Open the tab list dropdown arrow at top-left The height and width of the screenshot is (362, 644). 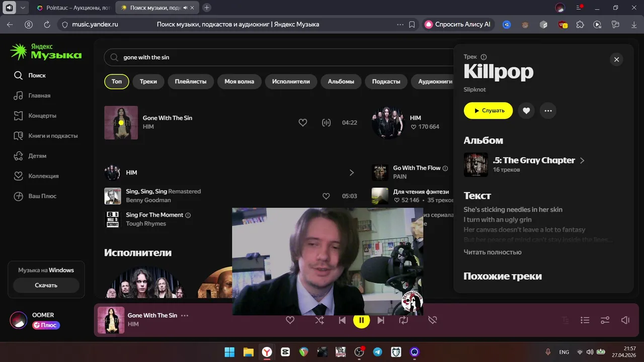coord(23,8)
